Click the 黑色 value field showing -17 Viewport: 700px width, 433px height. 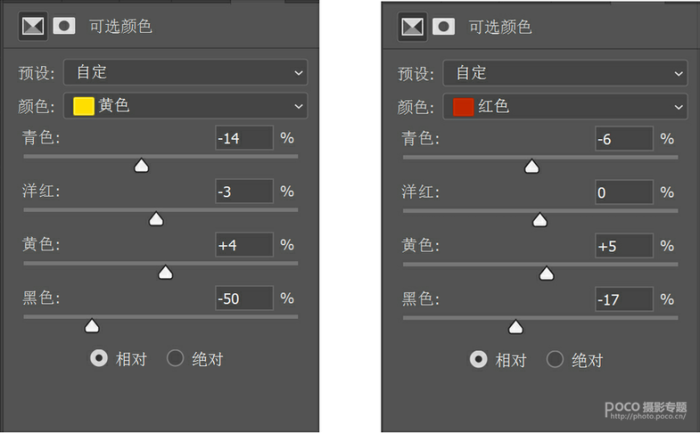[x=624, y=299]
